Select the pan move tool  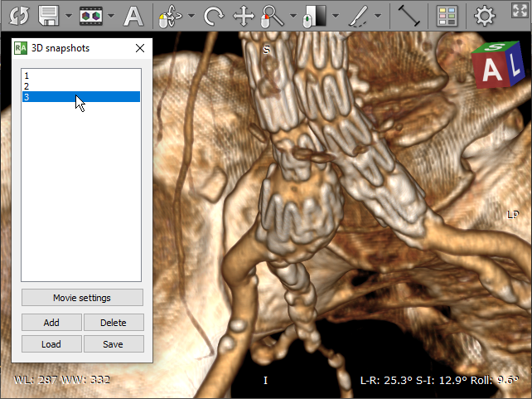coord(244,15)
